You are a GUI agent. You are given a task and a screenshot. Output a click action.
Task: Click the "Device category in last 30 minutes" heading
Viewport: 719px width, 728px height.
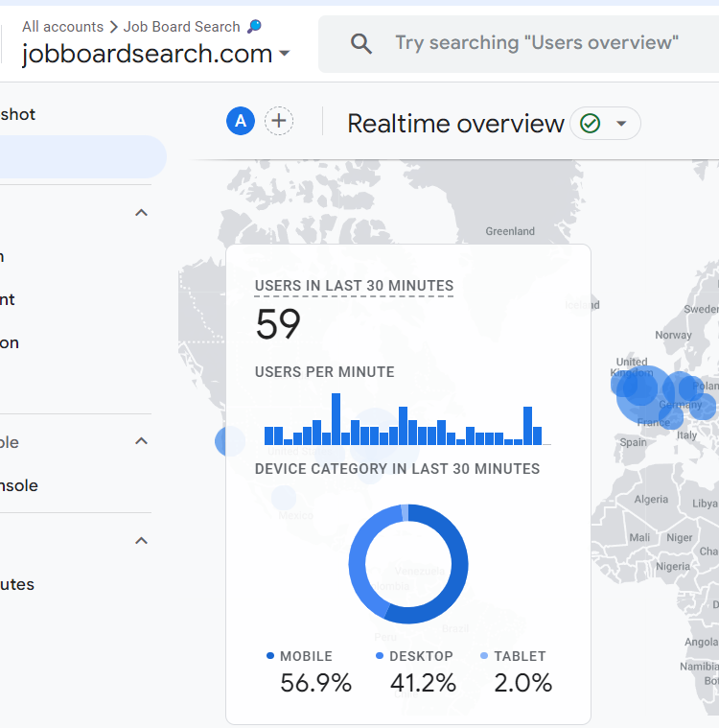coord(397,469)
